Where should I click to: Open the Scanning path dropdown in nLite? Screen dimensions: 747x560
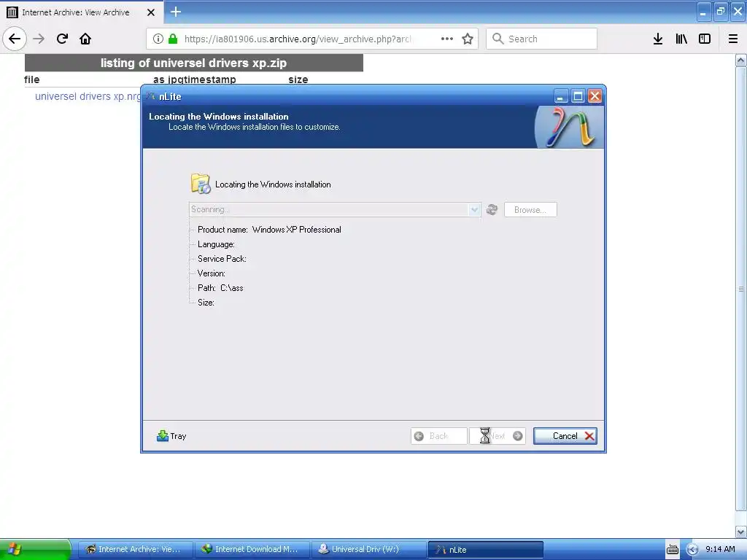[x=474, y=209]
